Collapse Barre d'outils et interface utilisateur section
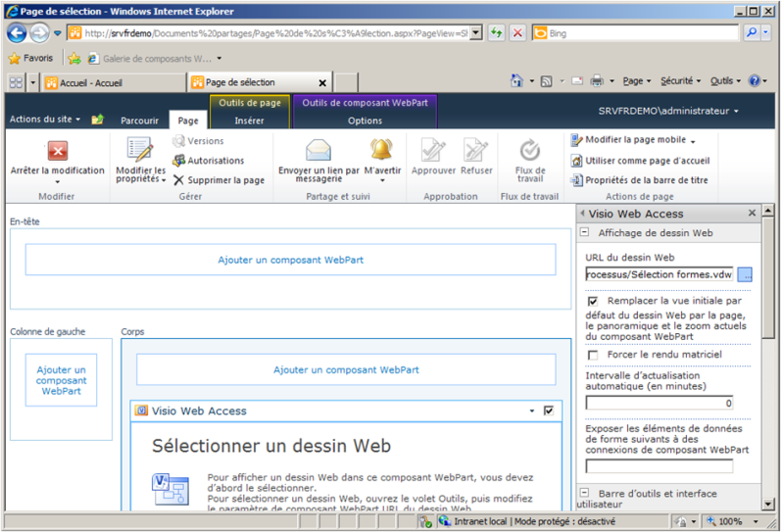Image resolution: width=784 pixels, height=532 pixels. click(x=584, y=493)
